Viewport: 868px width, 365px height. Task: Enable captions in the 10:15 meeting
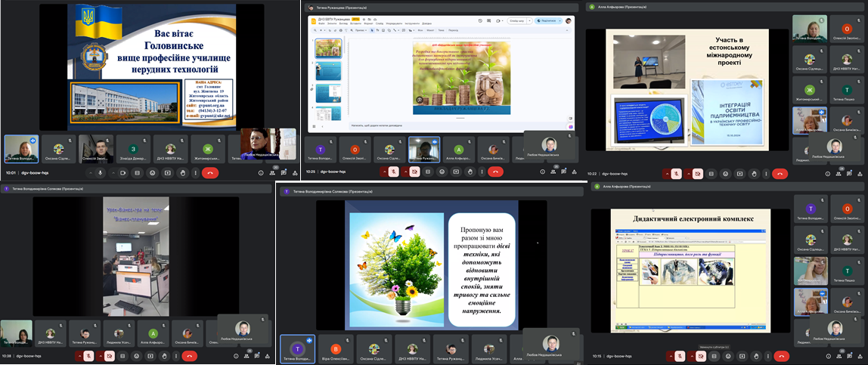[715, 356]
